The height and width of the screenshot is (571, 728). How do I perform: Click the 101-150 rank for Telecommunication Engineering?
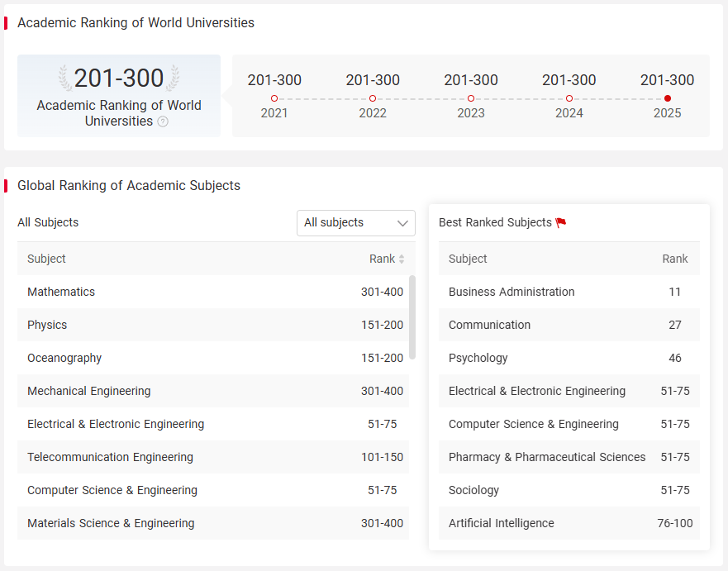(x=382, y=457)
